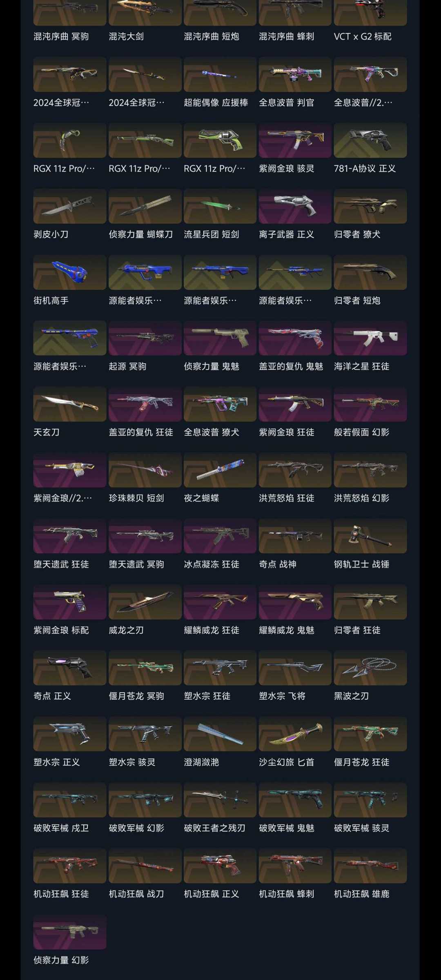The width and height of the screenshot is (441, 980).
Task: Choose the 威龙之刃 melee skin
Action: (145, 602)
